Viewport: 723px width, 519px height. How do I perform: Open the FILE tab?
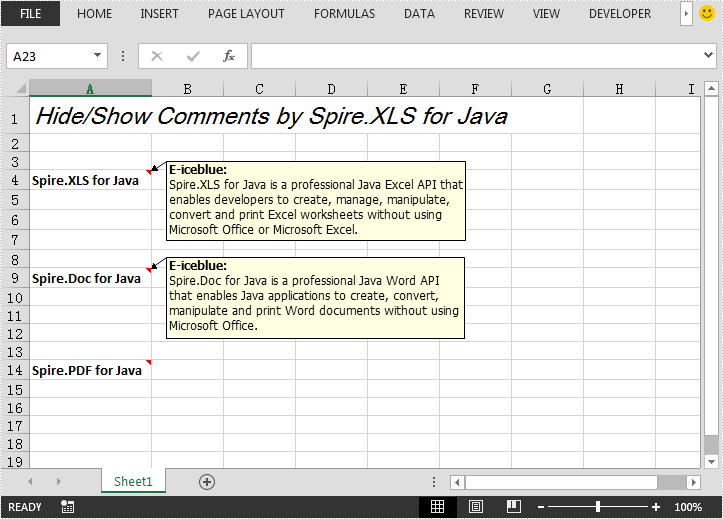click(x=30, y=14)
